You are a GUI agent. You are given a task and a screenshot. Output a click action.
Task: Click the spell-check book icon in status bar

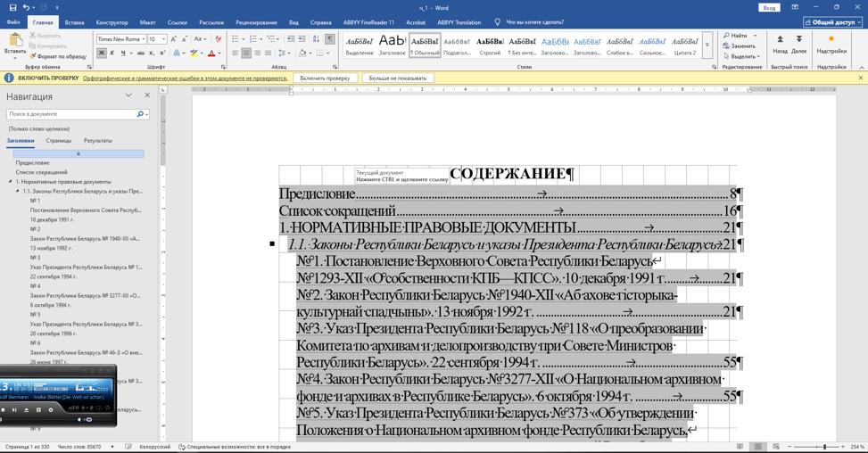(128, 447)
